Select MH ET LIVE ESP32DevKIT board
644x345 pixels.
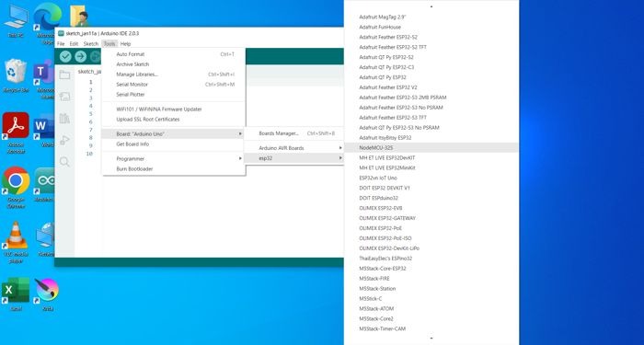[x=431, y=157]
